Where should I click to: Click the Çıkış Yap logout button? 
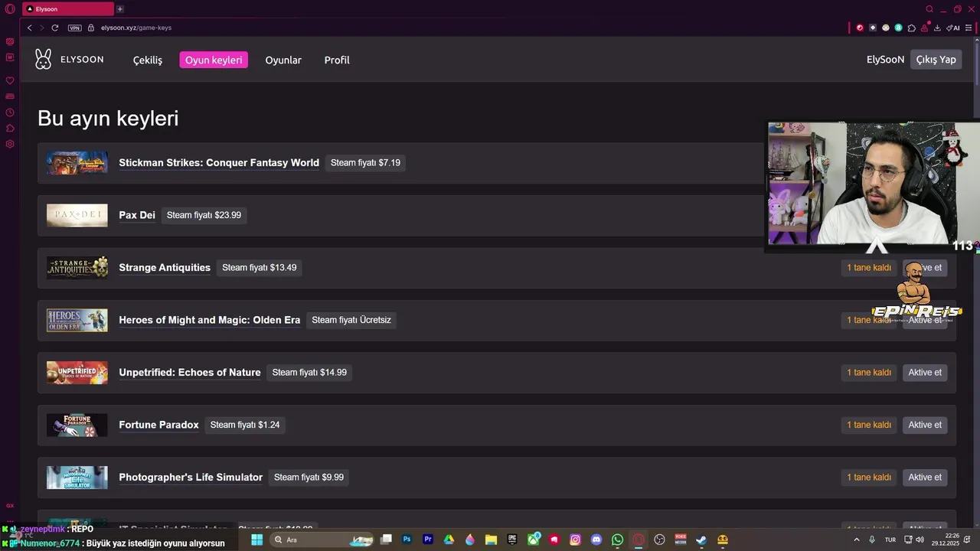click(x=936, y=60)
